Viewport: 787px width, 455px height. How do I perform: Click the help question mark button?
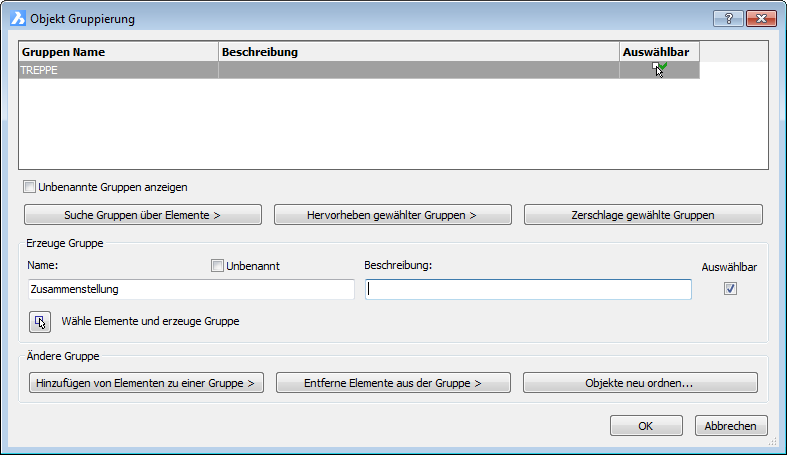click(x=727, y=19)
